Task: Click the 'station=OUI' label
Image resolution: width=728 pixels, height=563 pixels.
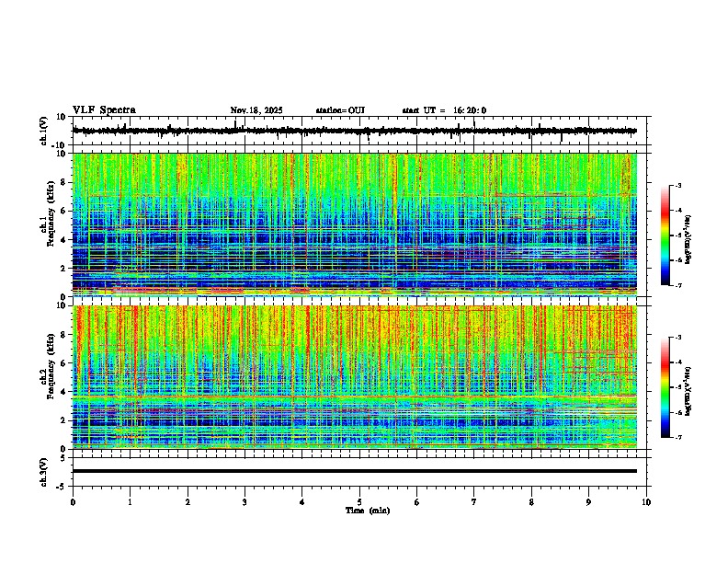Action: click(340, 110)
